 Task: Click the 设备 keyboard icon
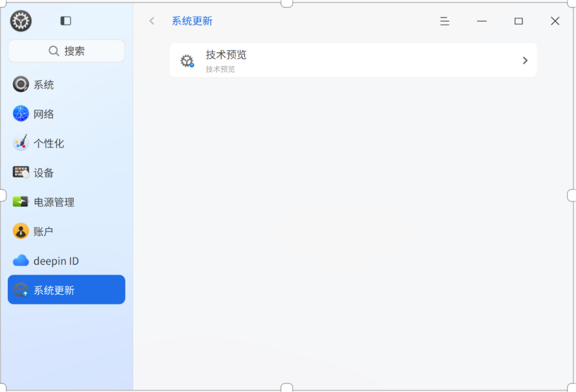[21, 172]
